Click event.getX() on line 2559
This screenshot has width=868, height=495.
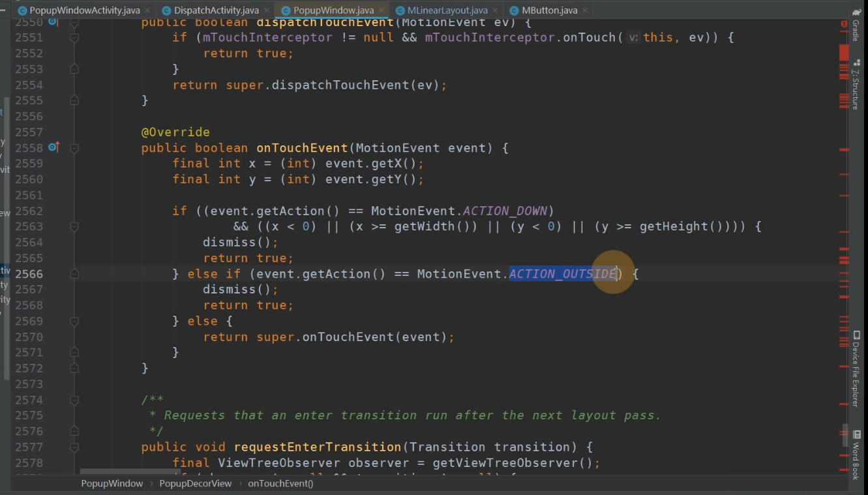tap(371, 164)
